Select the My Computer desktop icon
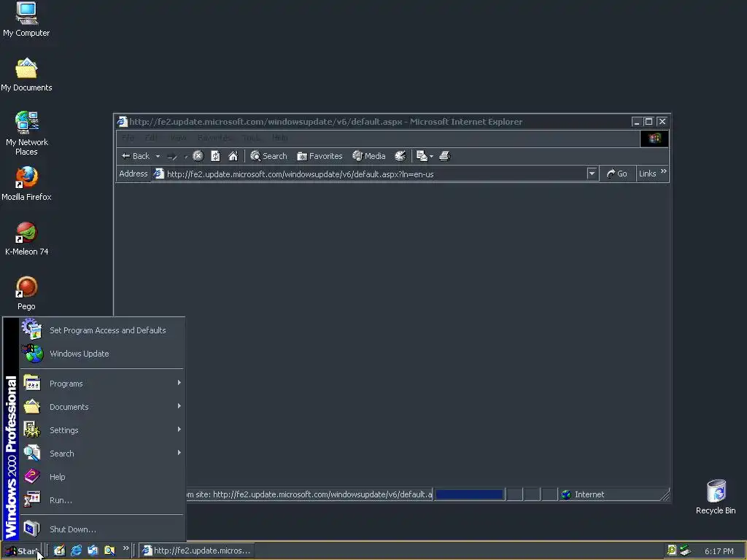 click(x=26, y=19)
